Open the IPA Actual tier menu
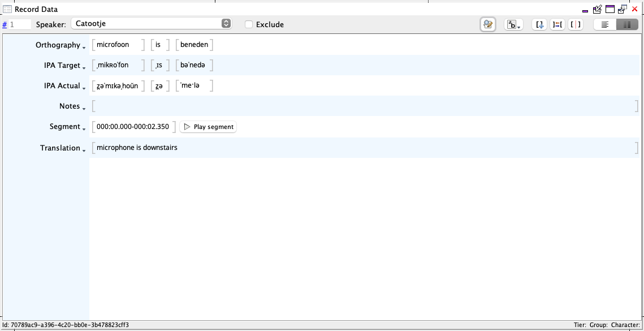 click(x=84, y=87)
